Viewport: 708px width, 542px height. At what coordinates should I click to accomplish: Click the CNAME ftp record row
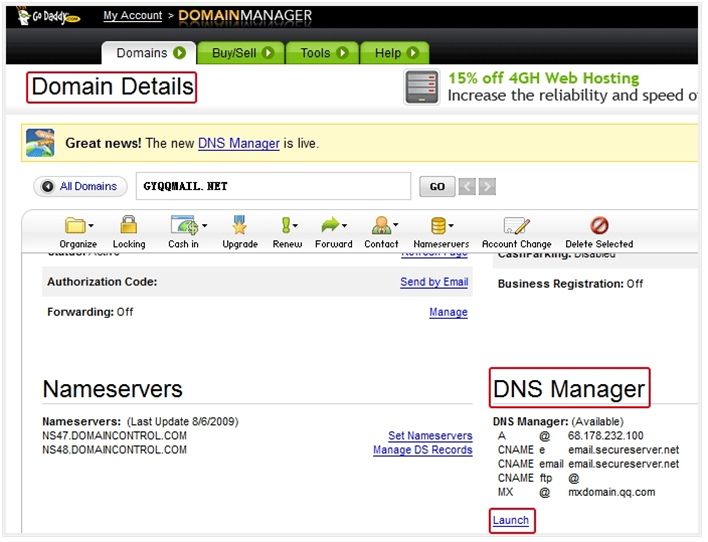(539, 478)
